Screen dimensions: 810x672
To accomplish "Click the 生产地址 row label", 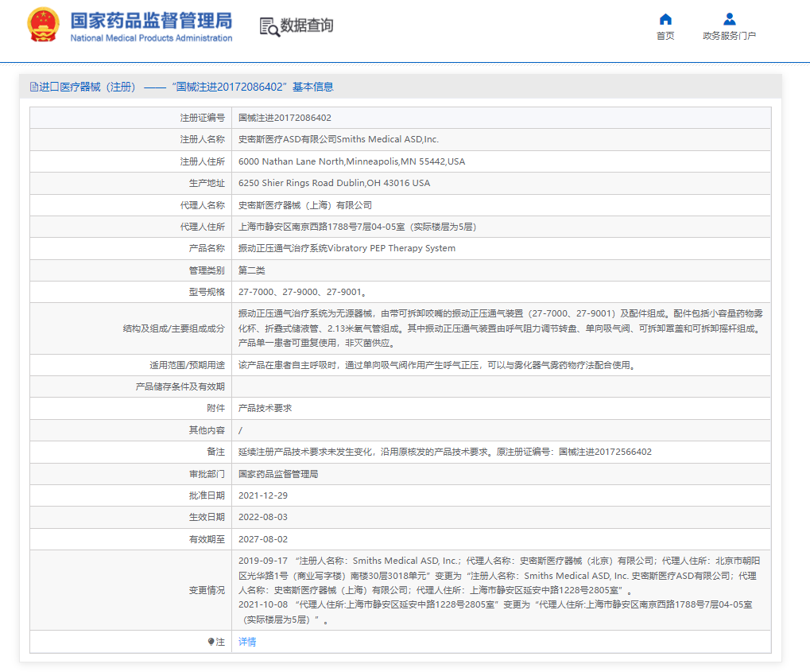I will tap(207, 183).
